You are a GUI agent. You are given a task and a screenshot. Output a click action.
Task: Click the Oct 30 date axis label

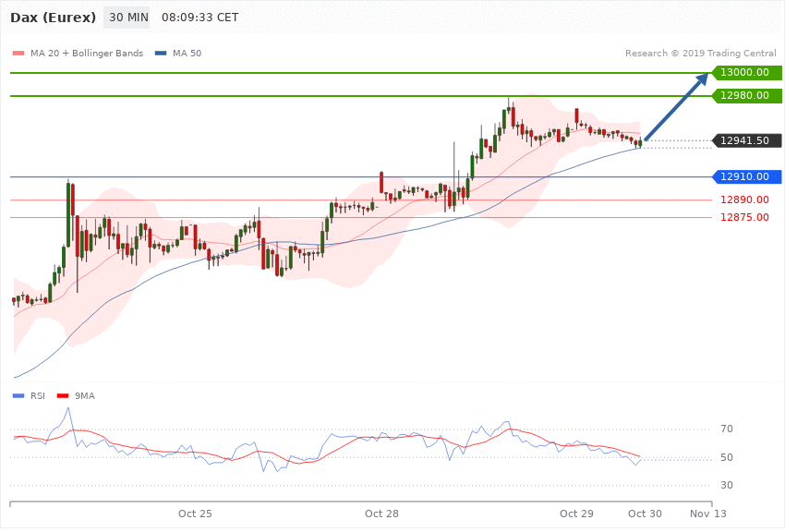pos(645,514)
